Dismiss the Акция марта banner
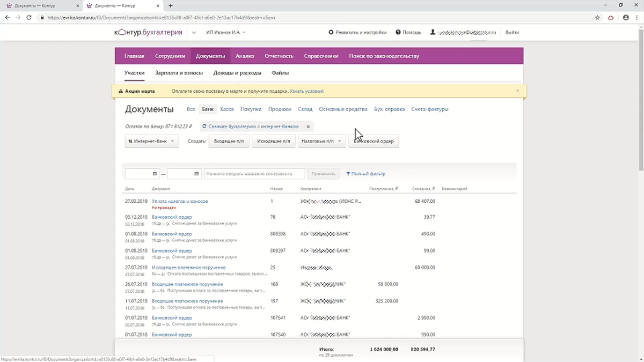Viewport: 644px width, 362px height. coord(518,91)
